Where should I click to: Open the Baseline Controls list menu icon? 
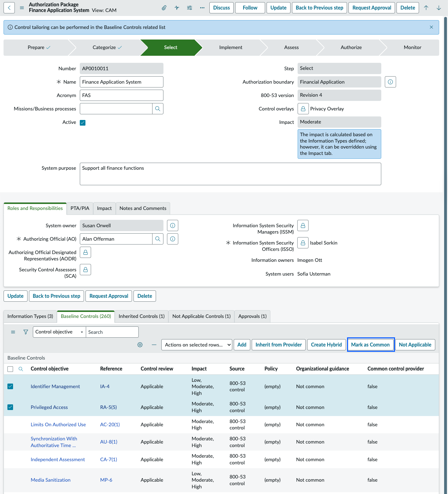[x=13, y=332]
